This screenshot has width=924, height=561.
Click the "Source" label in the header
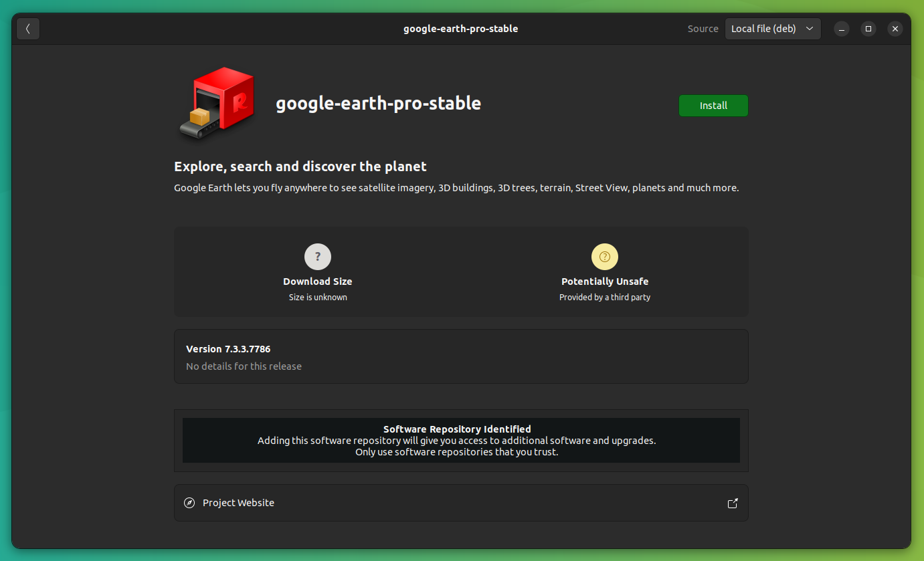703,29
